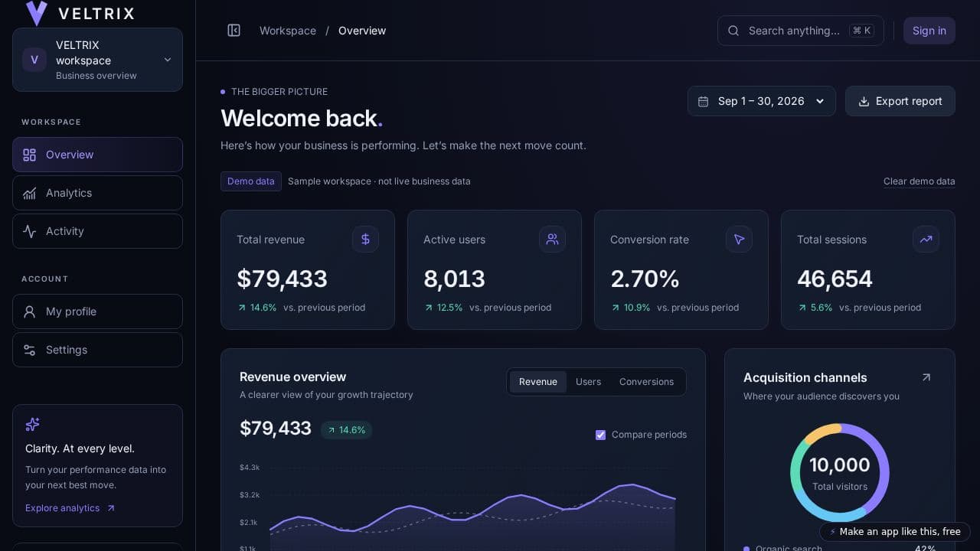Click the Make an app like this badge

[x=895, y=532]
